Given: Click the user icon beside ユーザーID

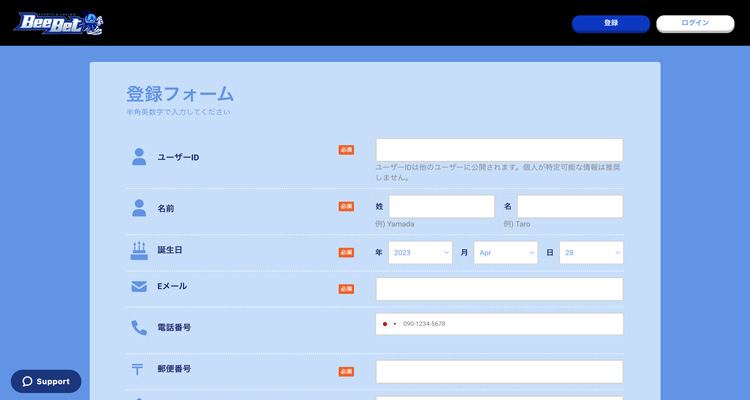Looking at the screenshot, I should [139, 157].
